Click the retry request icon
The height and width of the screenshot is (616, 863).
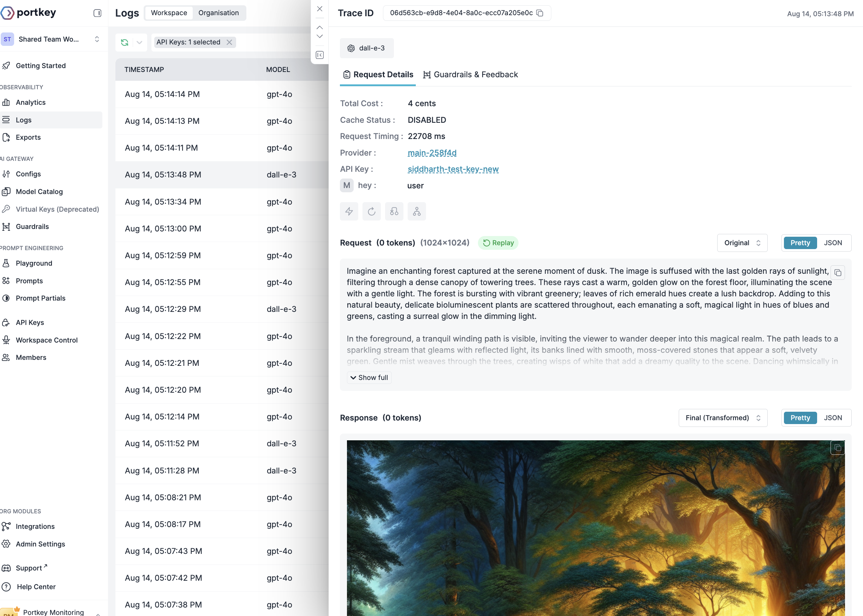tap(372, 211)
